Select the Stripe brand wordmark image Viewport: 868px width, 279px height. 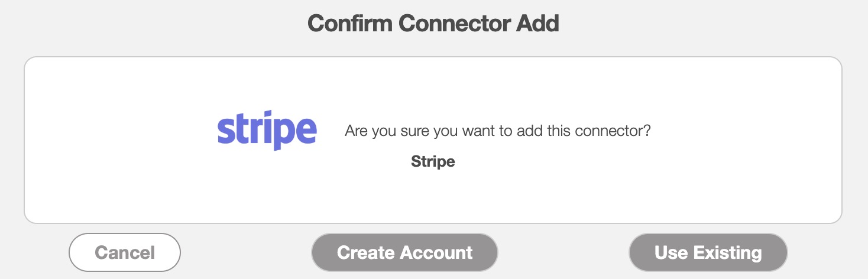coord(267,129)
